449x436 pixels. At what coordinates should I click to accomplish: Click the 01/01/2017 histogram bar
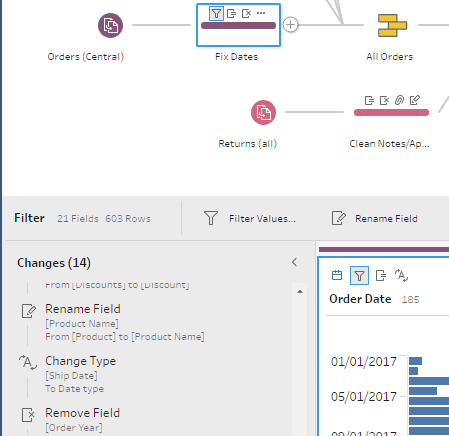pyautogui.click(x=415, y=361)
